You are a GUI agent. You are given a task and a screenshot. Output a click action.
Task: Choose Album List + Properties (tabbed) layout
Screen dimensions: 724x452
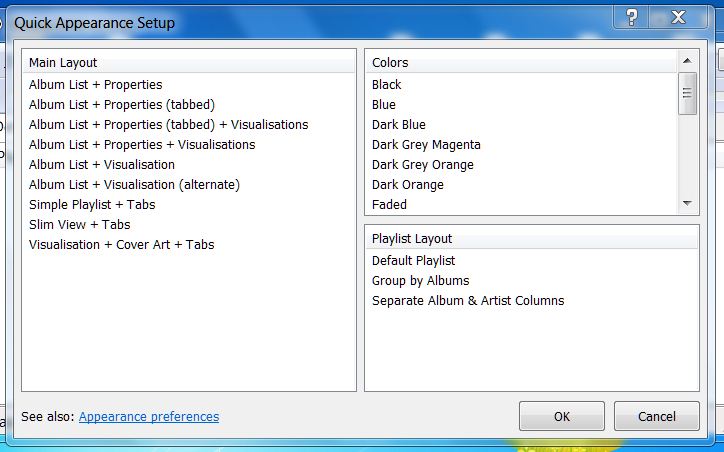point(122,105)
